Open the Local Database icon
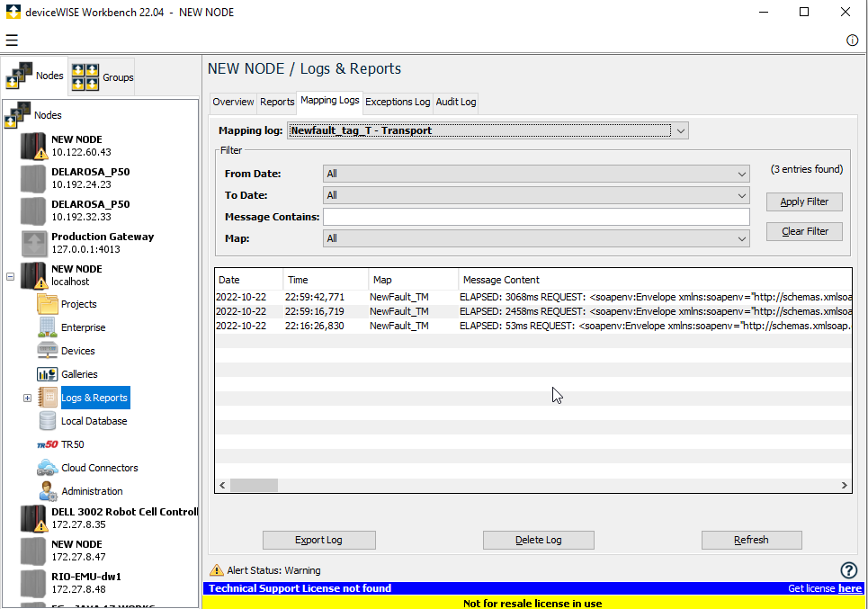This screenshot has width=868, height=609. click(x=48, y=421)
